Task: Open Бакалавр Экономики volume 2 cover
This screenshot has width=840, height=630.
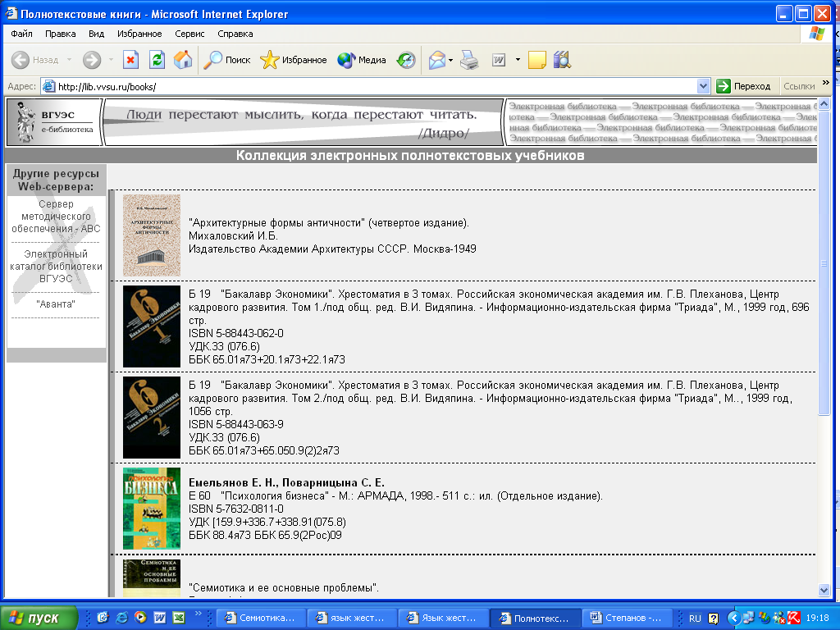Action: pyautogui.click(x=152, y=418)
